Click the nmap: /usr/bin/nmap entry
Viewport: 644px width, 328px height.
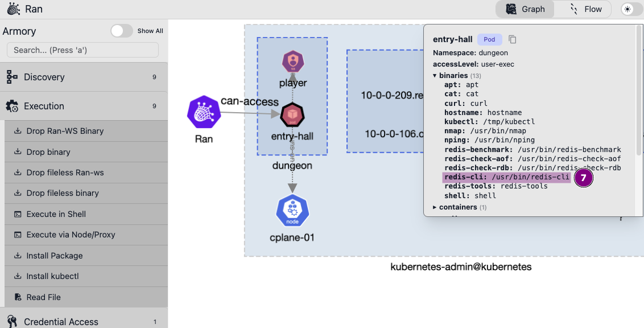pyautogui.click(x=485, y=131)
